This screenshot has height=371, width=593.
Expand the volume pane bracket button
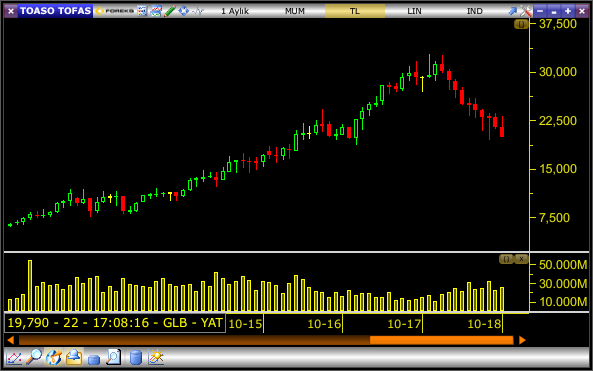pyautogui.click(x=506, y=259)
